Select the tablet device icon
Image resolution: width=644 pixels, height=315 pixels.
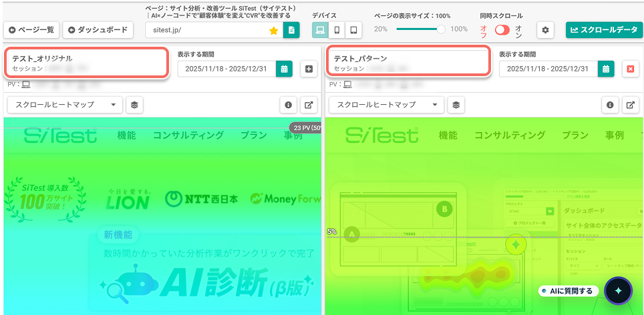353,30
